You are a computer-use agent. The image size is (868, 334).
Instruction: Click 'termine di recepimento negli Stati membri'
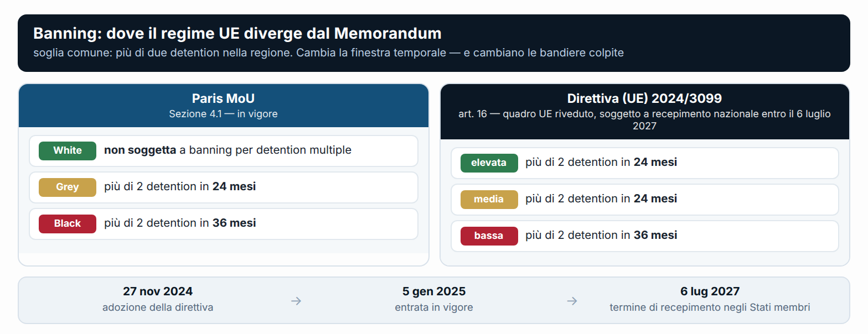pyautogui.click(x=710, y=307)
